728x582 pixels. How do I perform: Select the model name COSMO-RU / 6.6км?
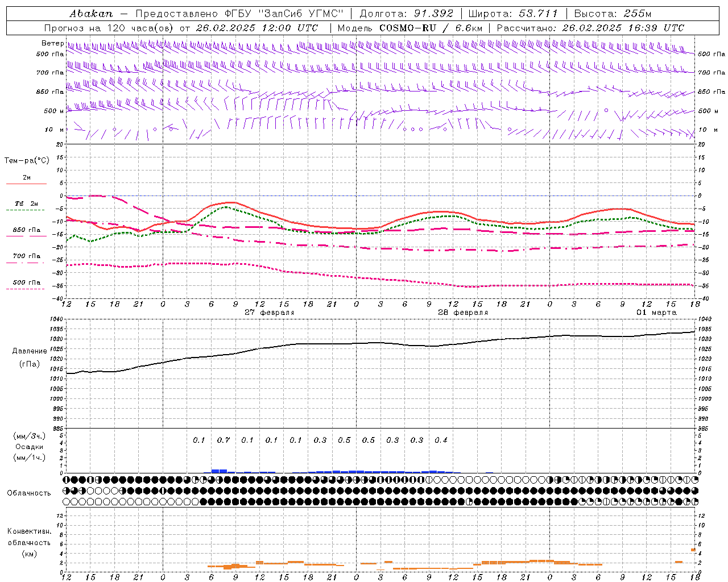(431, 28)
